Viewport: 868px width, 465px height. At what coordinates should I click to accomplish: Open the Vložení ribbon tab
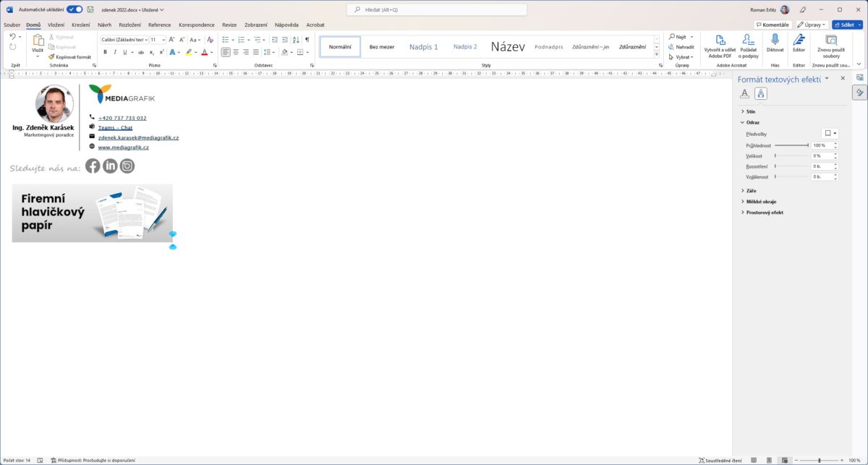coord(56,25)
